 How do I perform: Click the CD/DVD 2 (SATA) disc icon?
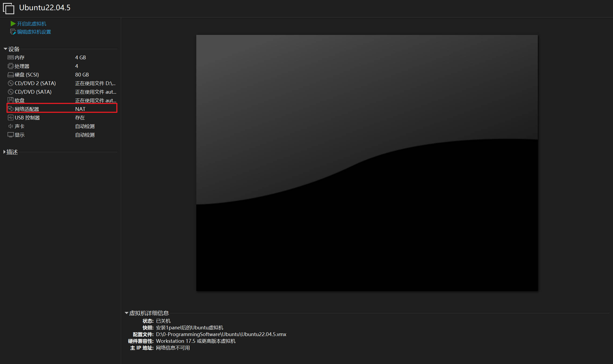(10, 83)
